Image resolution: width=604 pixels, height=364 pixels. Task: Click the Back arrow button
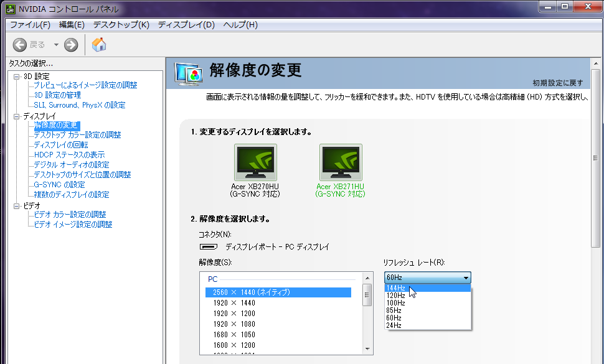[x=20, y=45]
